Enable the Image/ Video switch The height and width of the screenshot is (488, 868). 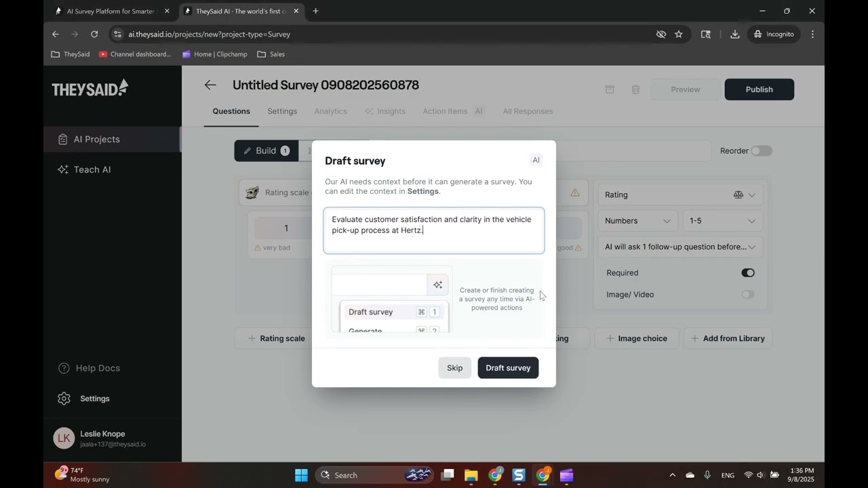[x=748, y=294]
